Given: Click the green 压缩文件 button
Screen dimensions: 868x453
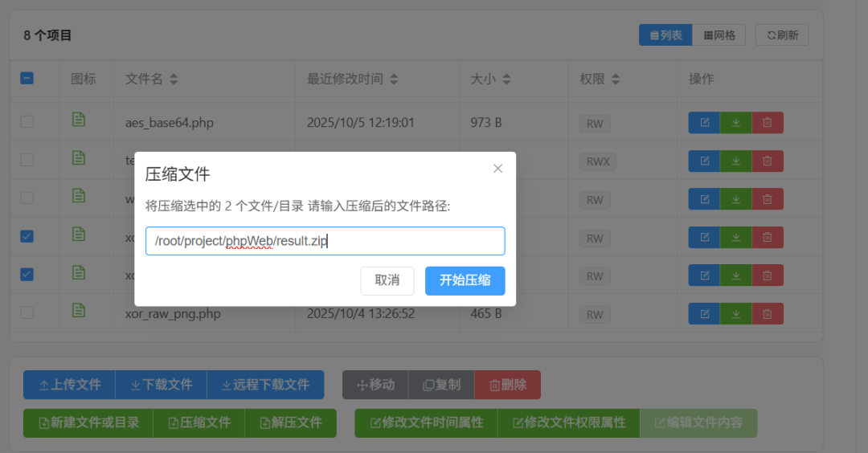Looking at the screenshot, I should coord(199,423).
